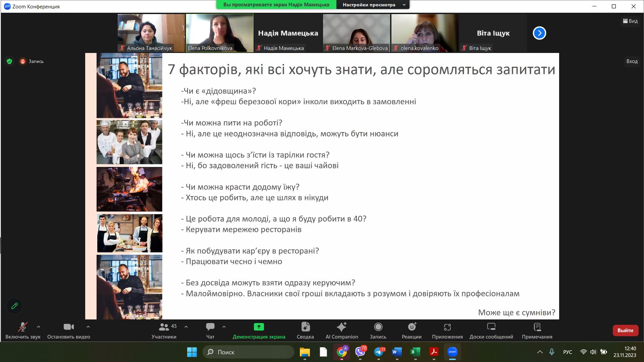Open the Чат chat panel
Screen dimensions: 644x362
(210, 330)
